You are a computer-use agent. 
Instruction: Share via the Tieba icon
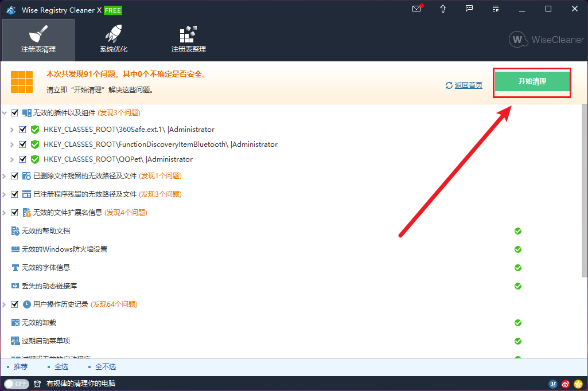553,384
